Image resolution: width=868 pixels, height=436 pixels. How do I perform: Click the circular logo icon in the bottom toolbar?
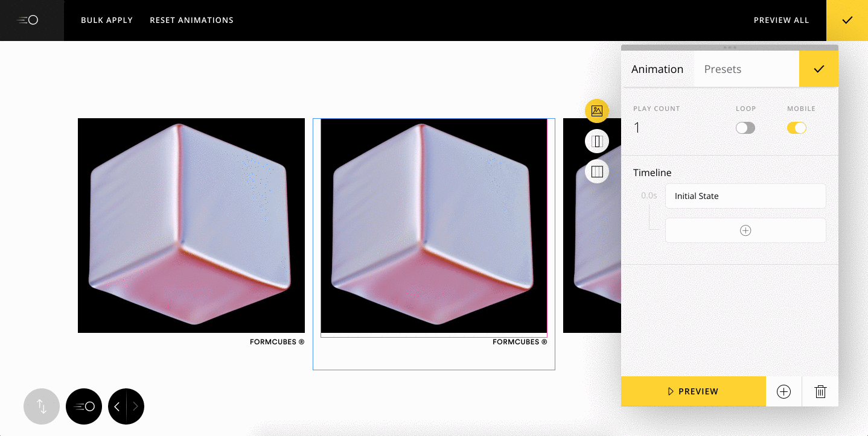pyautogui.click(x=83, y=406)
